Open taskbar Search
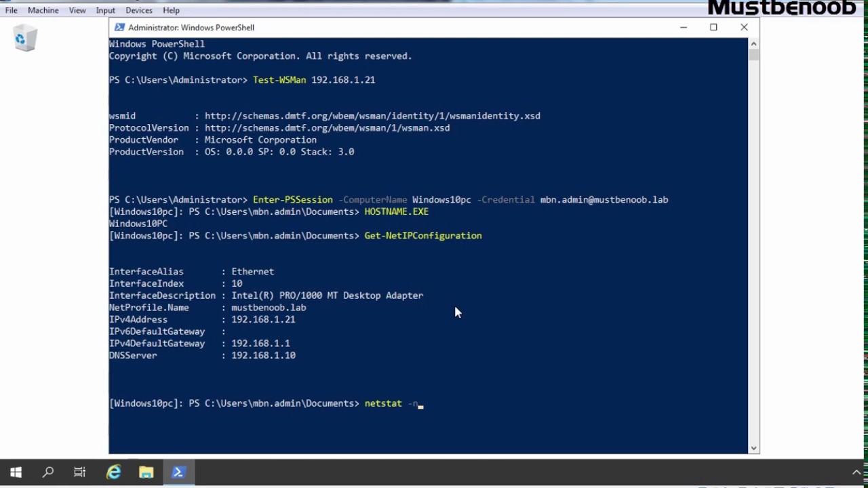This screenshot has height=488, width=868. (x=48, y=472)
